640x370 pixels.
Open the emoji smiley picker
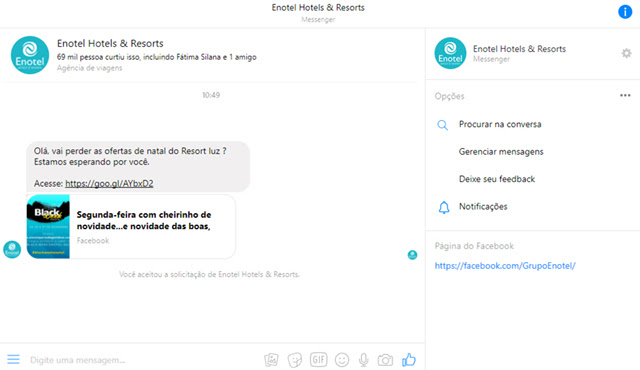(342, 360)
